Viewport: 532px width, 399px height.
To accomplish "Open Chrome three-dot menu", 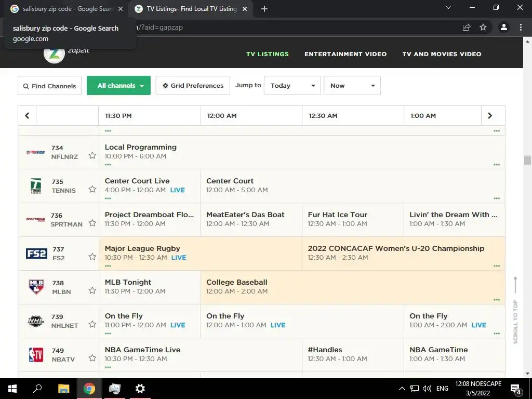I will 521,27.
